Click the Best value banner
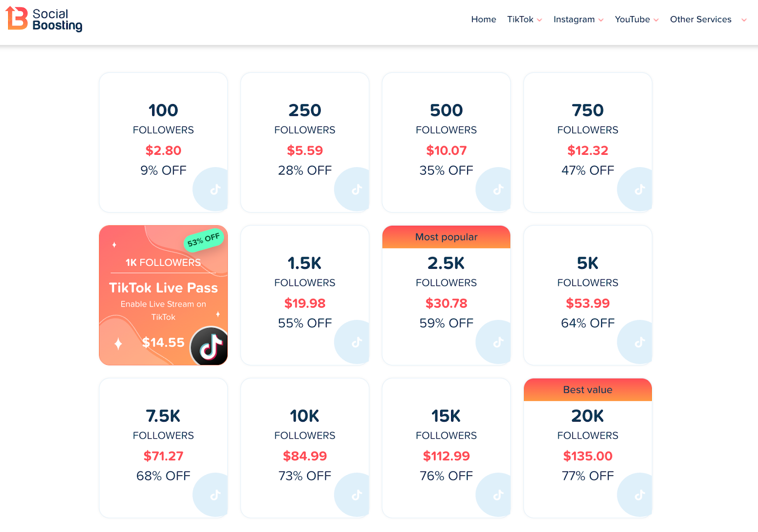Image resolution: width=758 pixels, height=532 pixels. 587,390
